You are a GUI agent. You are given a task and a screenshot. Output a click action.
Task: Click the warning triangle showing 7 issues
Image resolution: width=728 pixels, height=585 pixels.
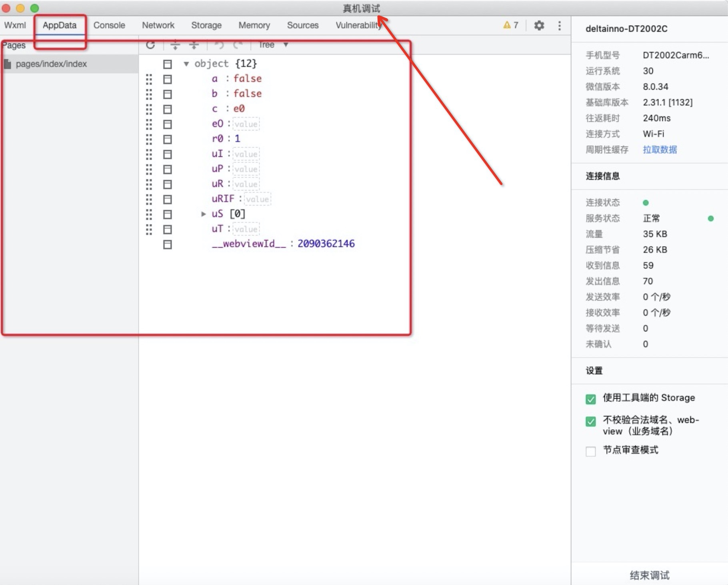(x=510, y=25)
